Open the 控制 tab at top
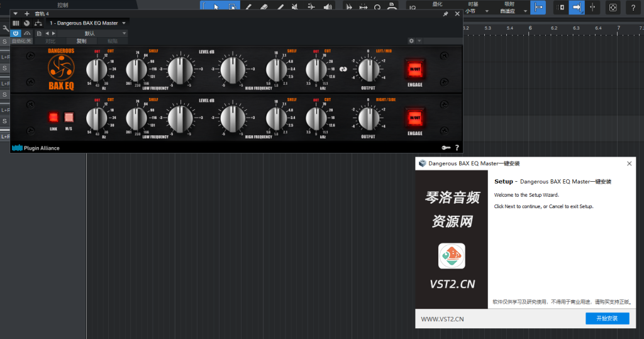Image resolution: width=644 pixels, height=339 pixels. click(62, 5)
